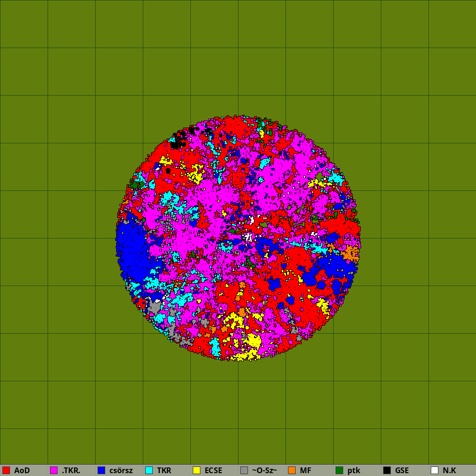Click the gray ~O-Sz~ legend swatch

pyautogui.click(x=244, y=470)
